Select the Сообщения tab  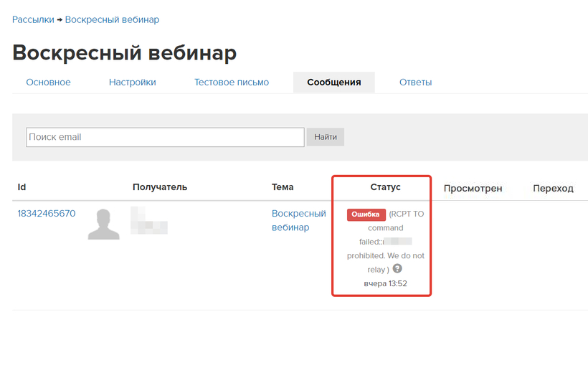[333, 82]
